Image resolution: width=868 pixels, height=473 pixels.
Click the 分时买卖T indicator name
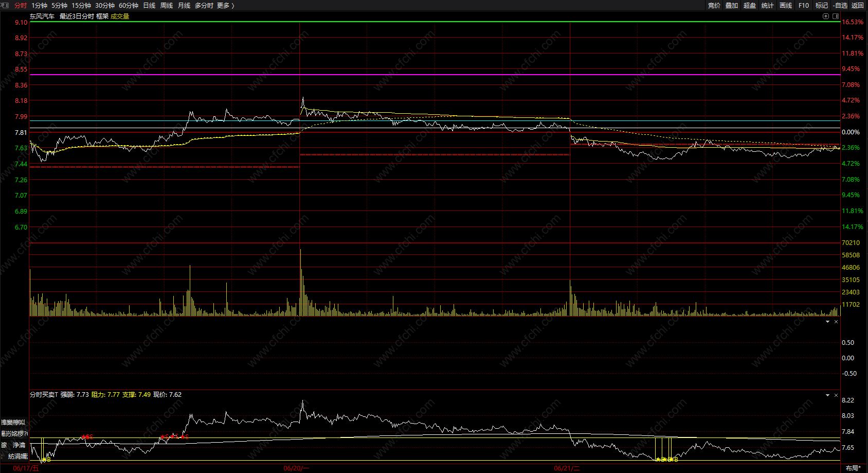44,395
